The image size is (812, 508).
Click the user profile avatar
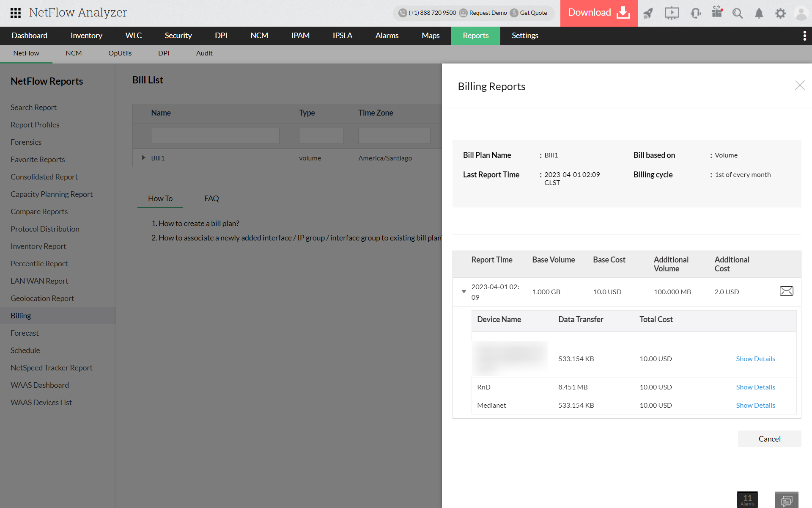pyautogui.click(x=801, y=13)
